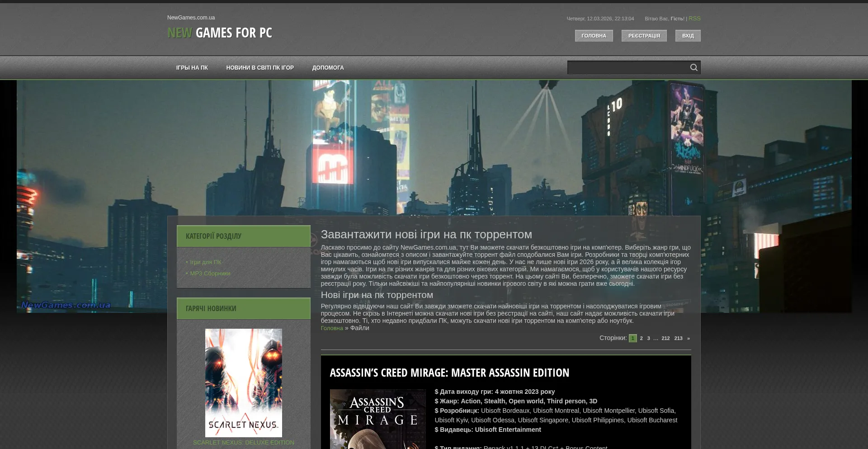Go to page 2 of results
The height and width of the screenshot is (449, 868).
(x=641, y=338)
